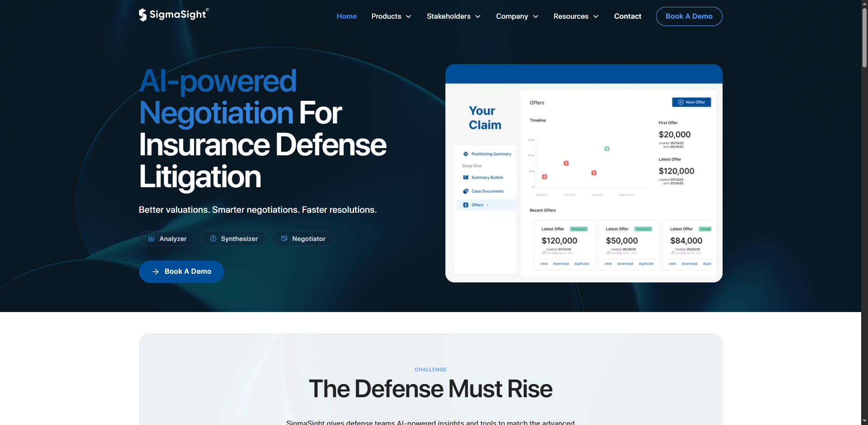Open Summary Bullets in dashboard sidebar

click(x=487, y=178)
